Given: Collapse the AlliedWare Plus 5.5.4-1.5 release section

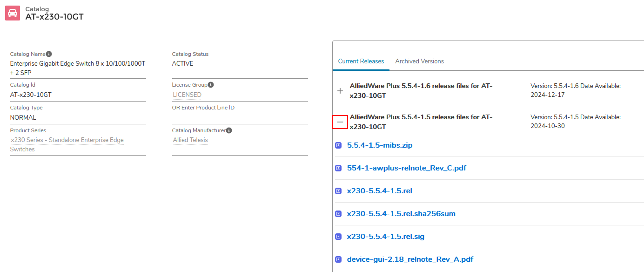Looking at the screenshot, I should (x=340, y=122).
